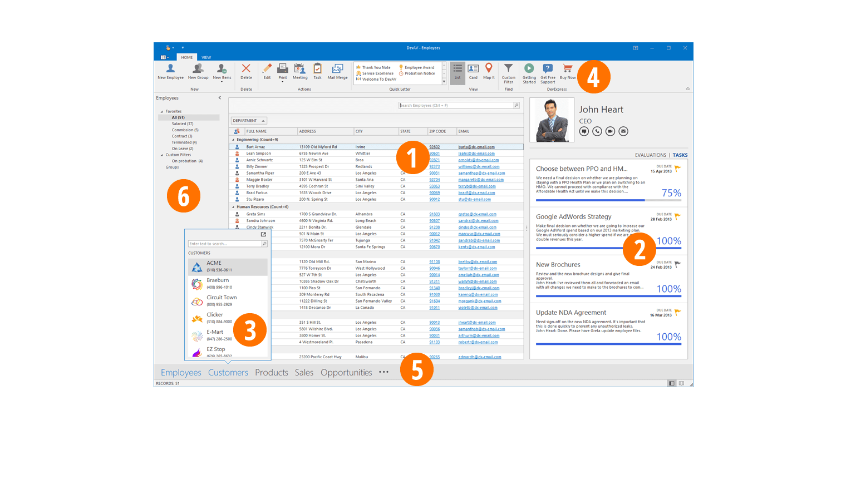Click the Map It view icon
This screenshot has height=504, width=846.
[489, 69]
